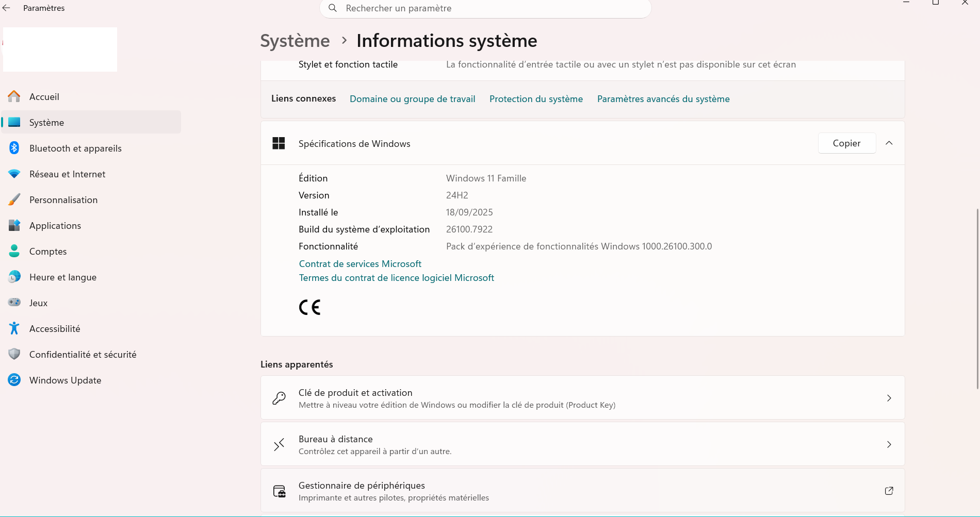Open Comptes settings page
980x517 pixels.
[91, 251]
